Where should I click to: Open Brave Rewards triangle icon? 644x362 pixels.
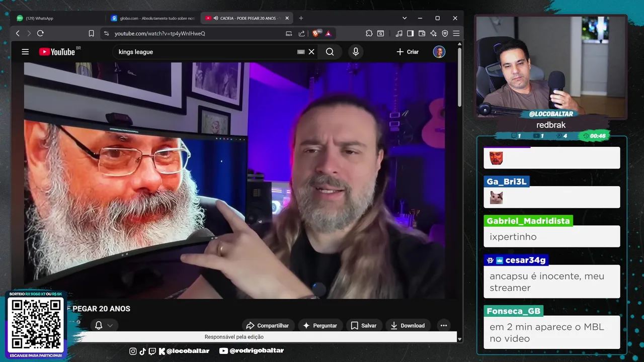point(328,34)
